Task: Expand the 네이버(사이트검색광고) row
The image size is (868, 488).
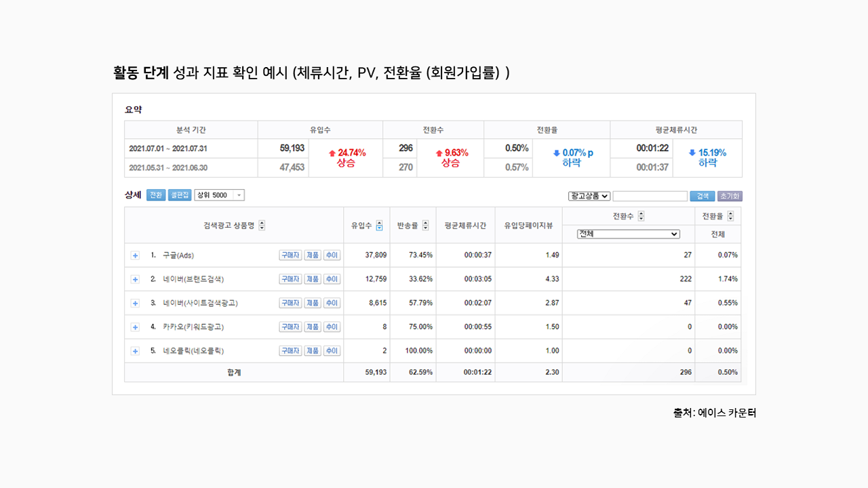Action: tap(135, 303)
